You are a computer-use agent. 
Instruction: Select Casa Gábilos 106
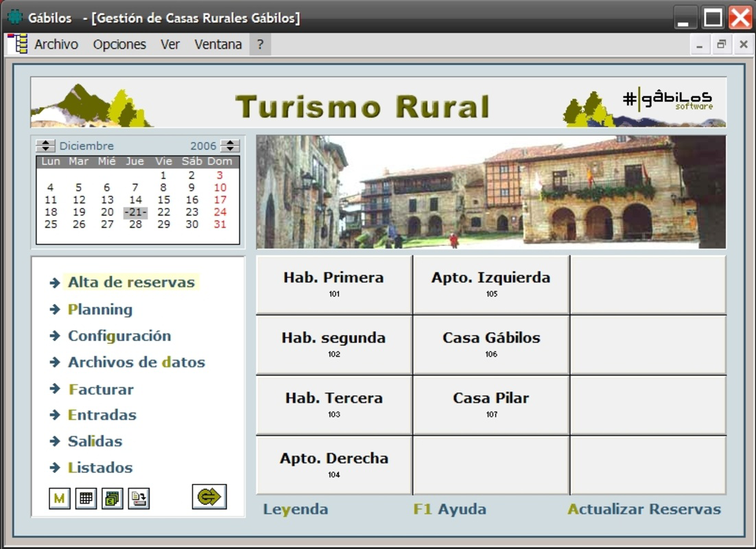click(491, 345)
